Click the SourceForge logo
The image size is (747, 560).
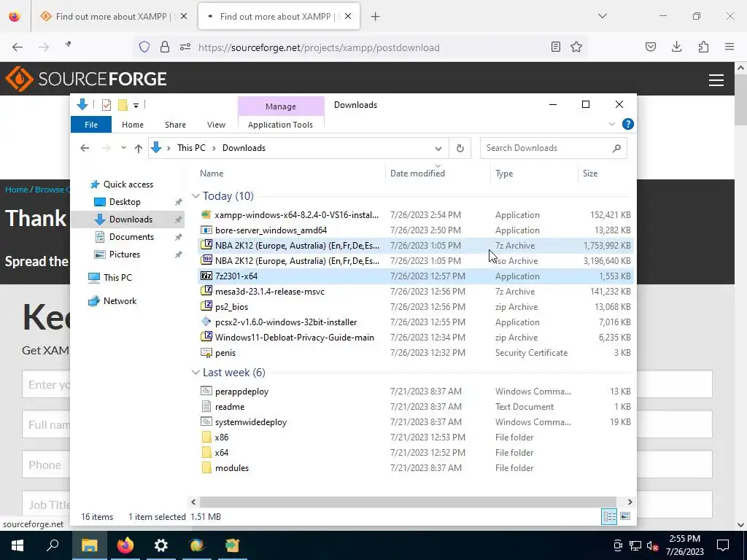[86, 79]
